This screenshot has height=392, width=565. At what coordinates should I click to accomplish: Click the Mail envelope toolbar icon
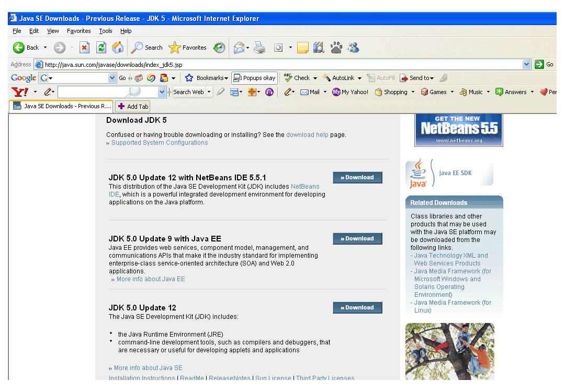click(x=239, y=48)
